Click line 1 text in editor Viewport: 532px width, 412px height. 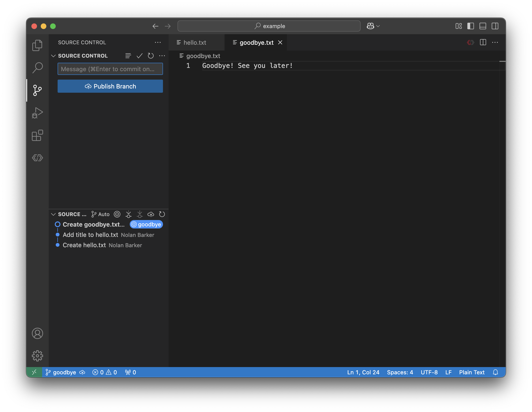point(247,66)
